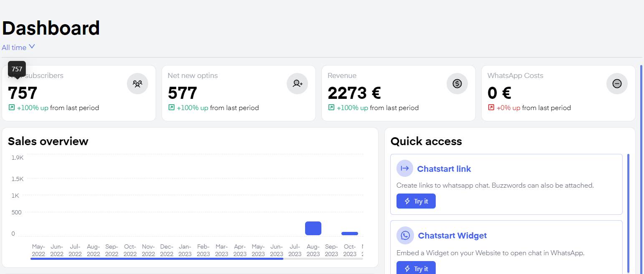
Task: Expand the chevron next to All time
Action: click(32, 47)
